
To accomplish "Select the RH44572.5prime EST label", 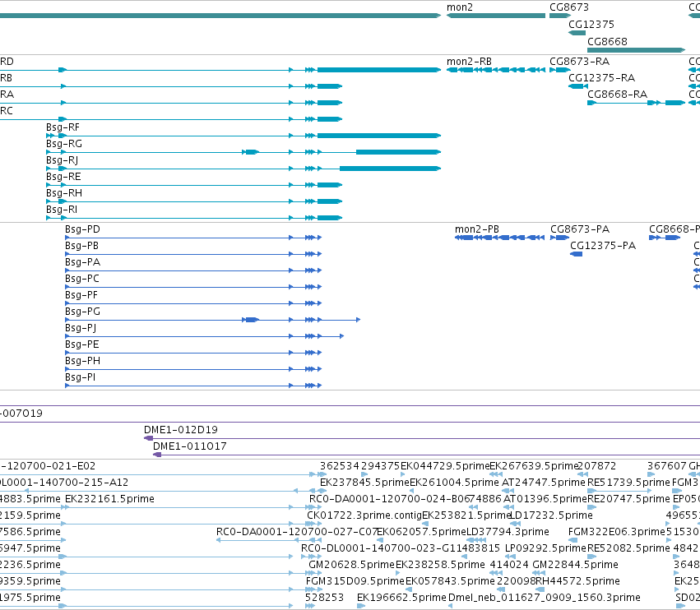I will [577, 581].
